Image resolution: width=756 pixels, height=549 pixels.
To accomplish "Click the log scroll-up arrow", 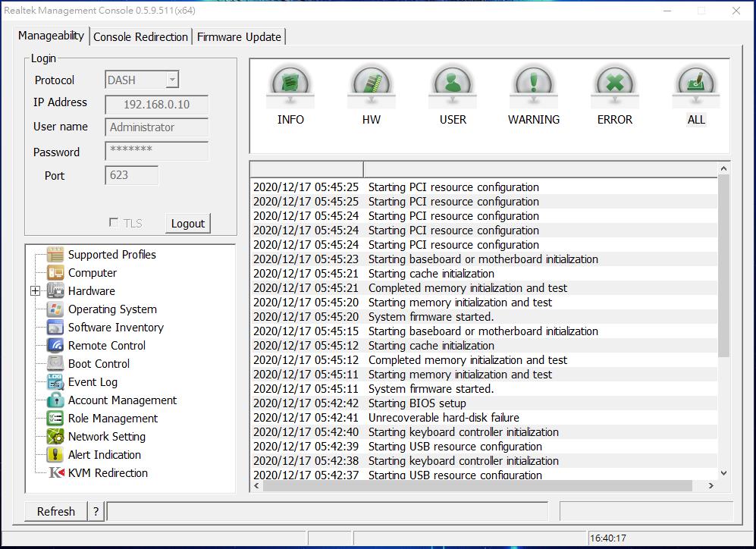I will [x=723, y=168].
